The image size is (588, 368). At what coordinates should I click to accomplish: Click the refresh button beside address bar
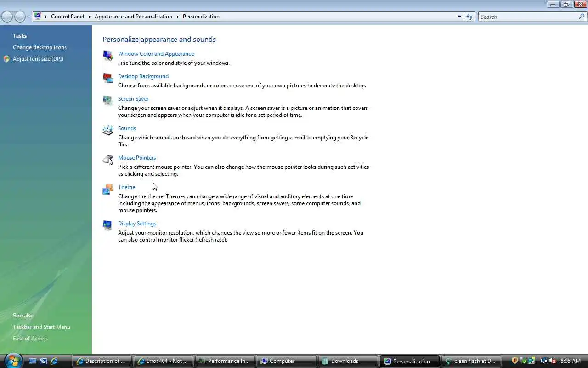[x=469, y=17]
